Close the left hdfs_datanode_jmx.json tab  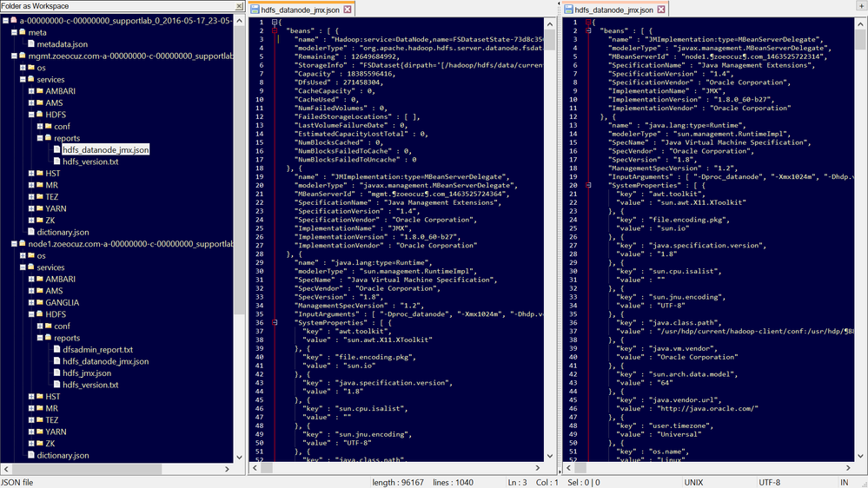pyautogui.click(x=347, y=10)
